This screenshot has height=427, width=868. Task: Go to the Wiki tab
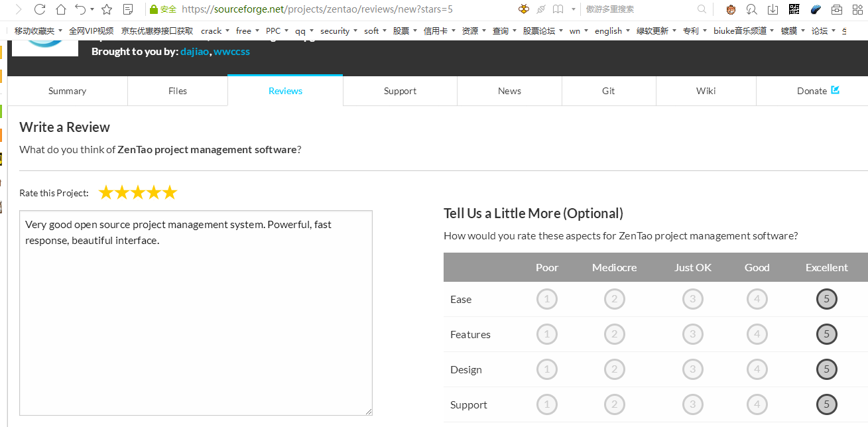pyautogui.click(x=706, y=91)
